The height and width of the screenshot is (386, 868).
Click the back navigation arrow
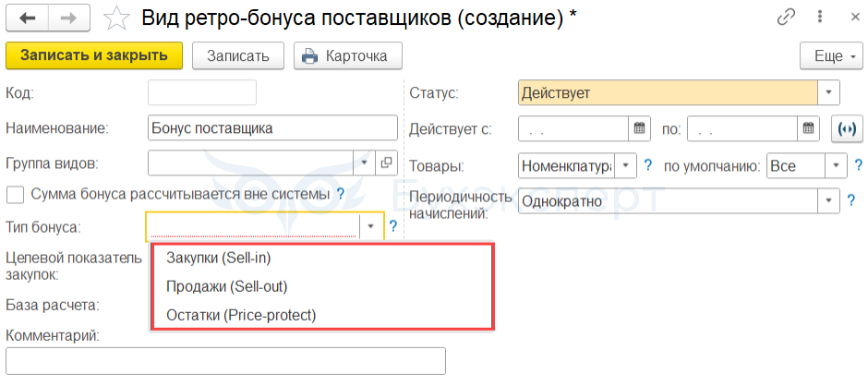tap(28, 18)
